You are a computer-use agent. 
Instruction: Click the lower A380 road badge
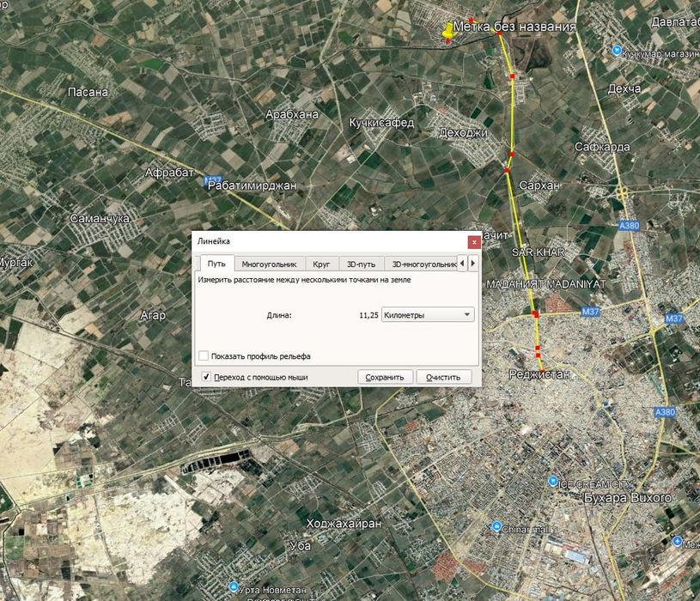(x=664, y=412)
